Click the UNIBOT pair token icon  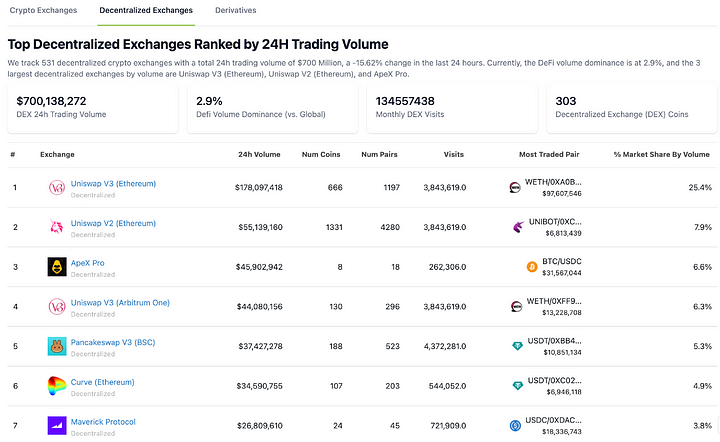click(x=519, y=227)
